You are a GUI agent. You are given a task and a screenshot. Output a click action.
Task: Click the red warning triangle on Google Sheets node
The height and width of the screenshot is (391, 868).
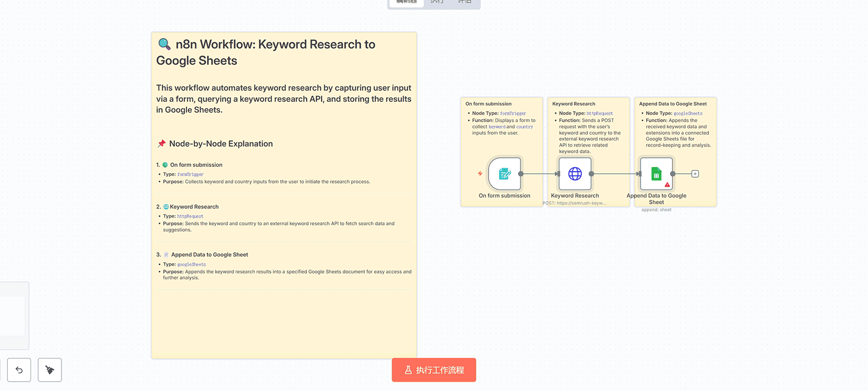point(667,185)
